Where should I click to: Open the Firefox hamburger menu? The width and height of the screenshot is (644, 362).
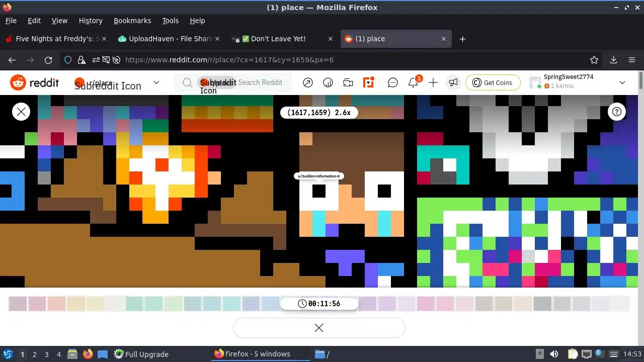pyautogui.click(x=632, y=60)
